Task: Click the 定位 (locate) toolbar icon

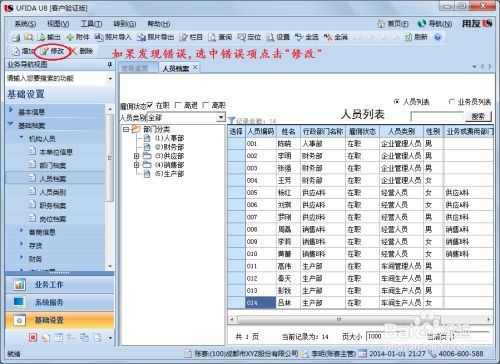Action: 241,37
